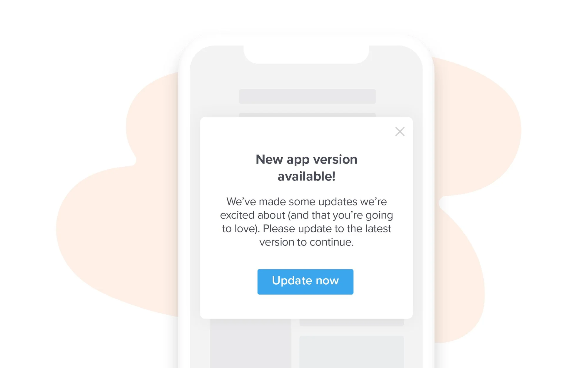Click the 'version to continue.' text line
588x368 pixels.
[306, 242]
